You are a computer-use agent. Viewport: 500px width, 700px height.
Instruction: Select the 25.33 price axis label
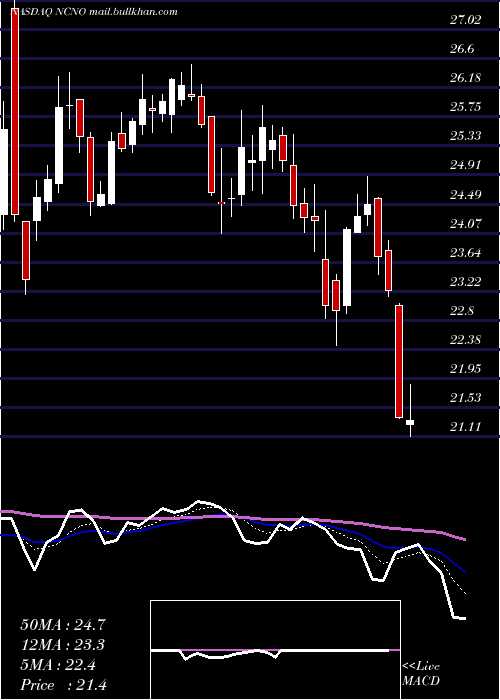(466, 136)
